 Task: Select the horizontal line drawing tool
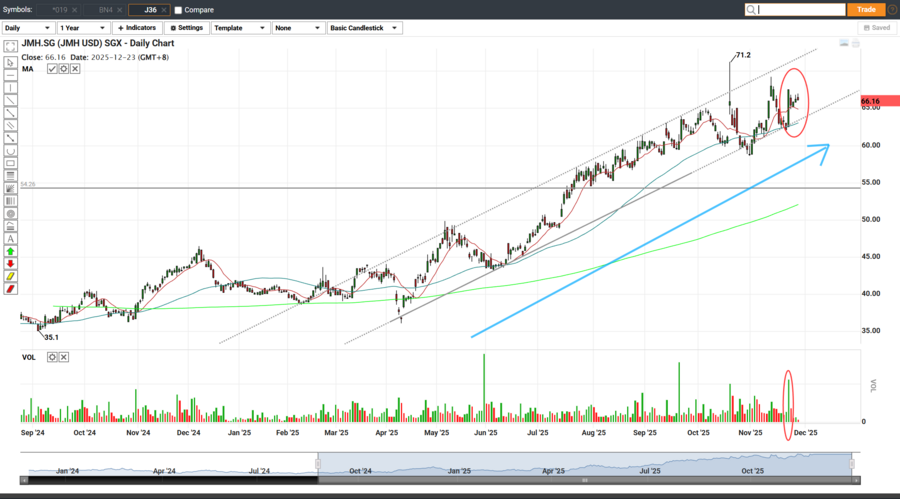point(10,75)
